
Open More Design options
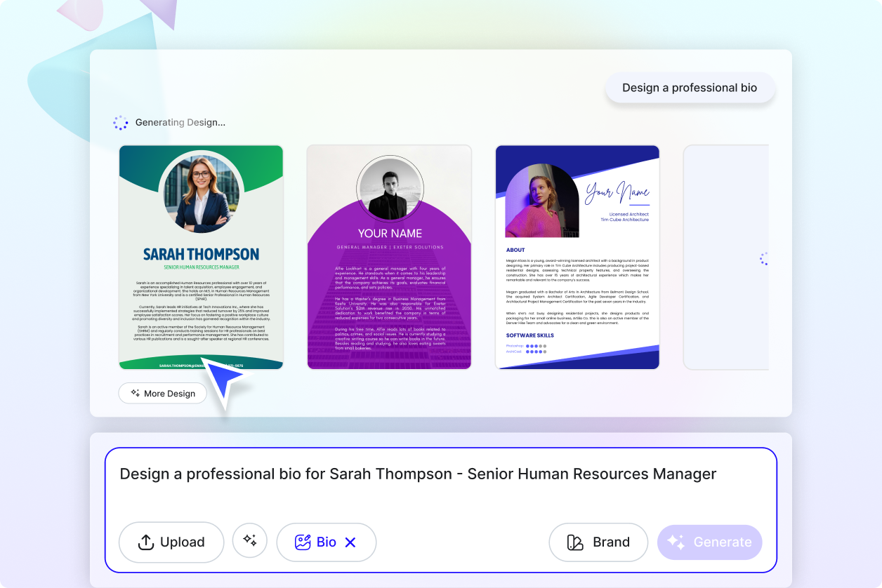pyautogui.click(x=162, y=394)
